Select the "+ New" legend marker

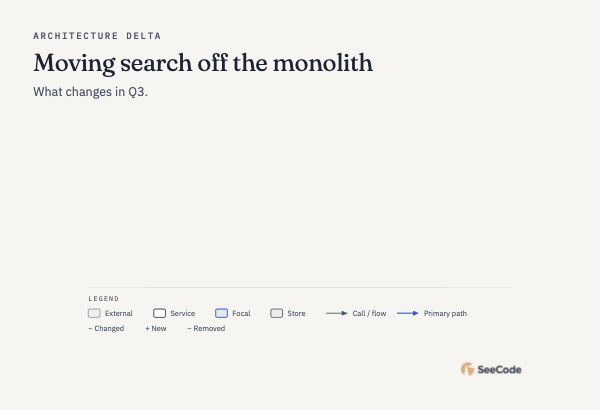coord(156,328)
